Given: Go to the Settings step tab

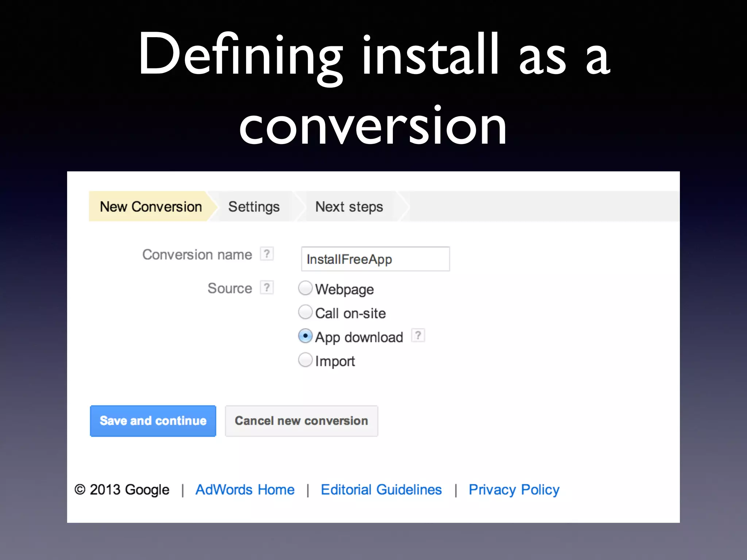Looking at the screenshot, I should 254,206.
